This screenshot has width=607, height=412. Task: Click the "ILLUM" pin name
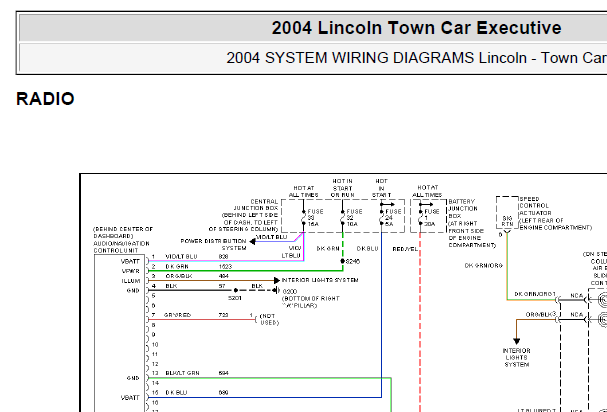[130, 281]
